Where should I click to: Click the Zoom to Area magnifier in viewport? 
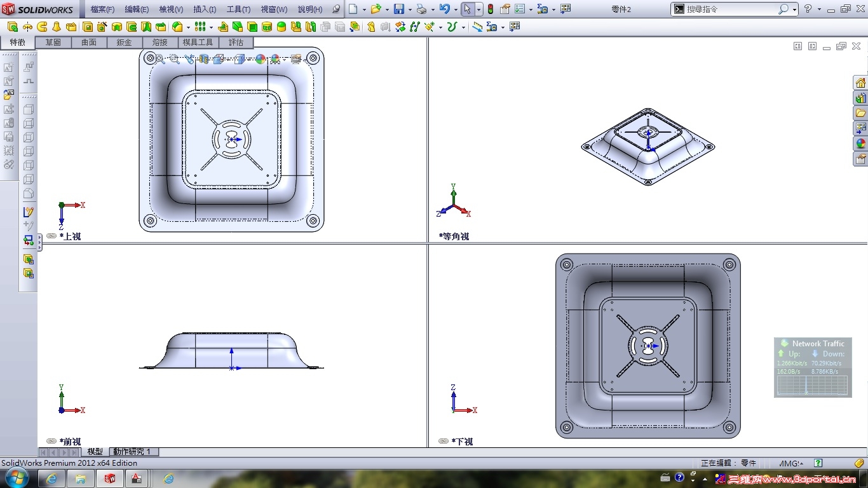(x=175, y=59)
